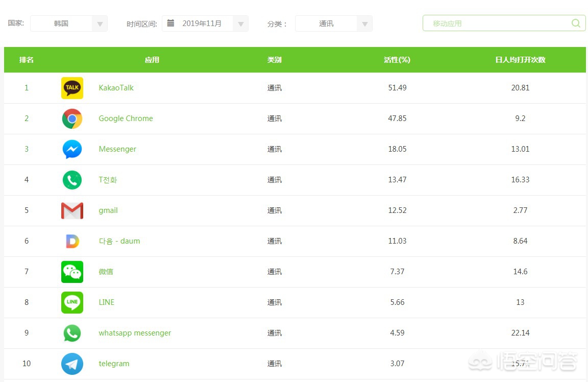The width and height of the screenshot is (588, 382).
Task: Expand category list using arrow beside 通讯
Action: [364, 24]
